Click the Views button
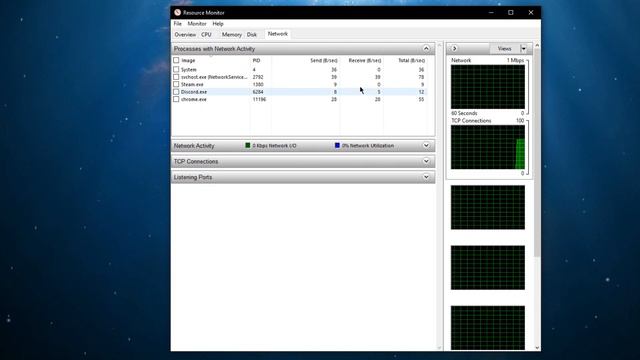Viewport: 640px width, 360px height. (504, 49)
